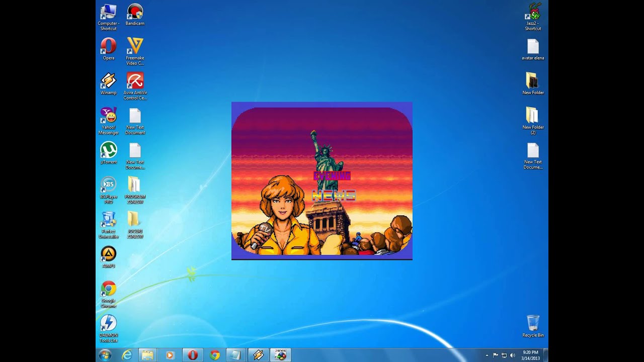
Task: Select the avatar elena file icon
Action: 533,49
